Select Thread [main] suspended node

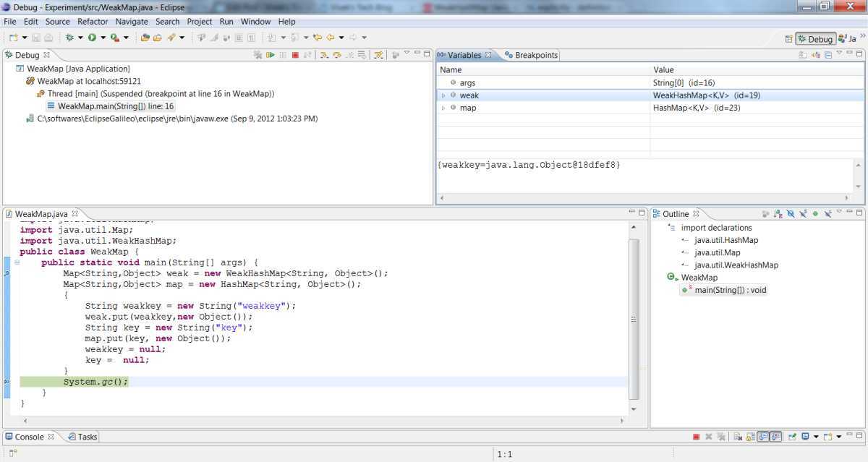click(155, 94)
